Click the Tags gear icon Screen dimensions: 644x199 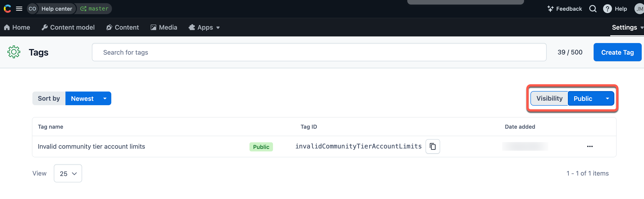click(14, 52)
